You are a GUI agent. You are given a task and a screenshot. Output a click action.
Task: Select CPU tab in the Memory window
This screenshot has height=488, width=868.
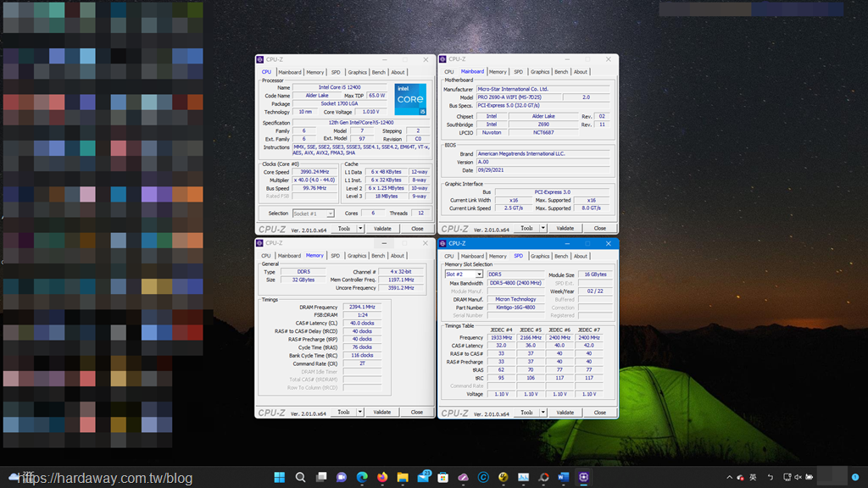pyautogui.click(x=265, y=256)
